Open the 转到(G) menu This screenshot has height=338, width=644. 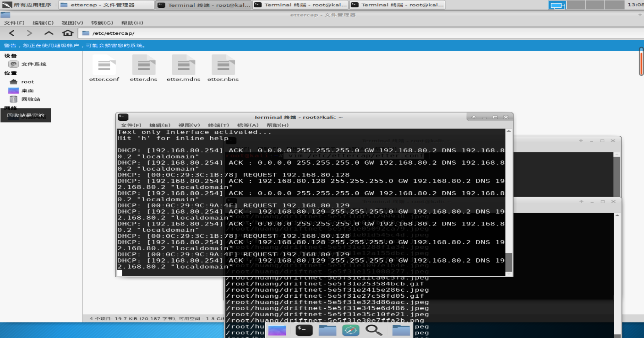pyautogui.click(x=102, y=23)
